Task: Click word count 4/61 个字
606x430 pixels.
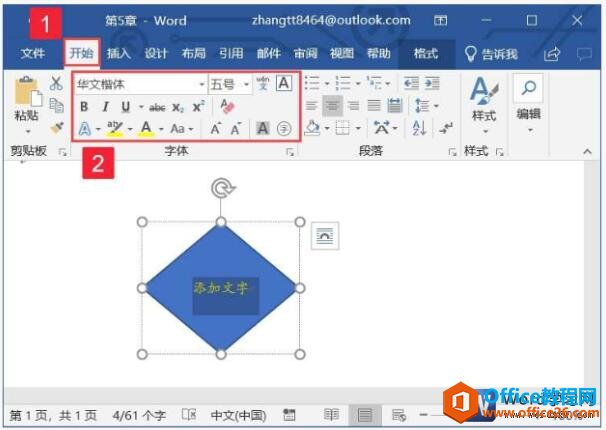Action: click(x=139, y=415)
